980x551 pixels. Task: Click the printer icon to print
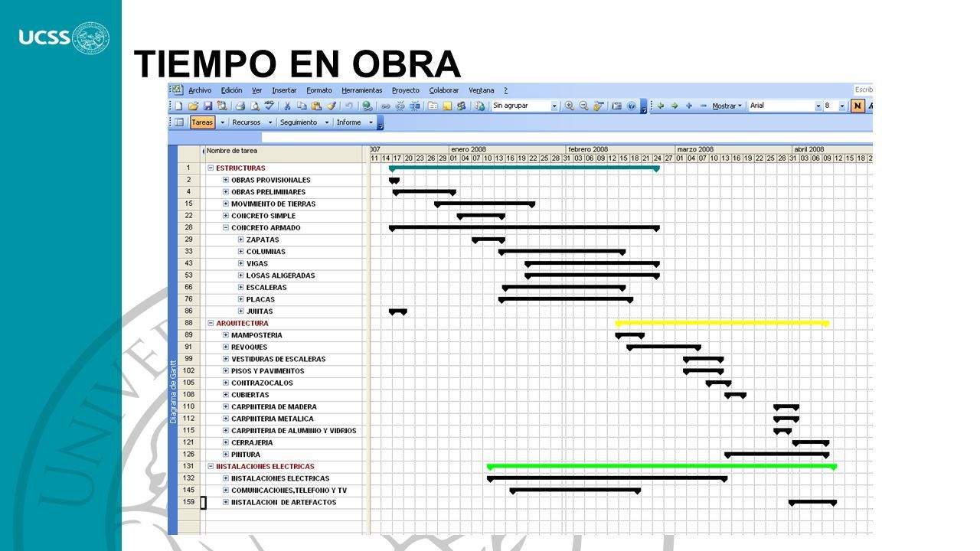[240, 106]
